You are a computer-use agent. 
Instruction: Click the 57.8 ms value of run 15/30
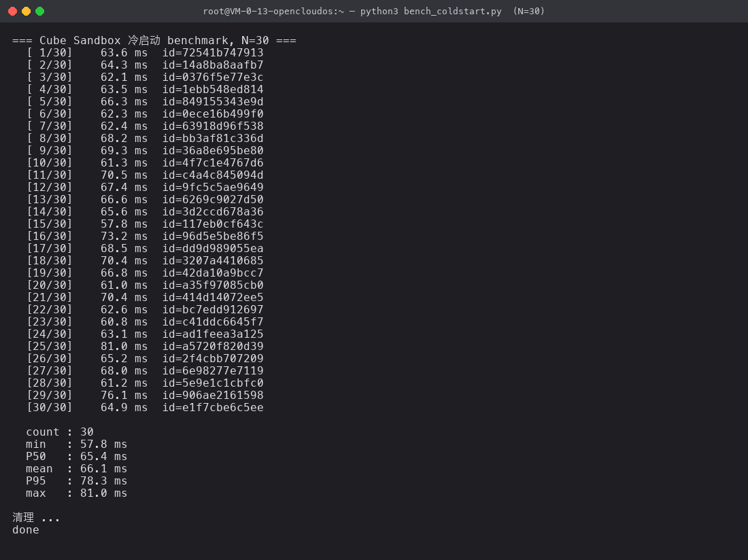(124, 224)
